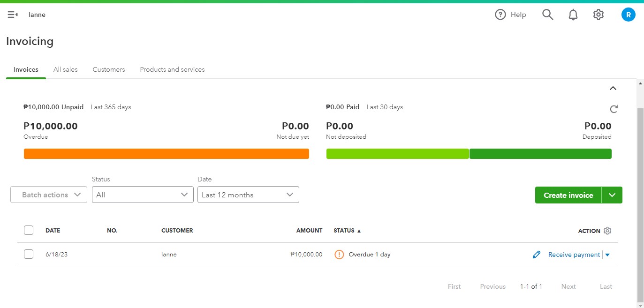Click the Receive payment link
This screenshot has width=644, height=308.
click(x=574, y=255)
